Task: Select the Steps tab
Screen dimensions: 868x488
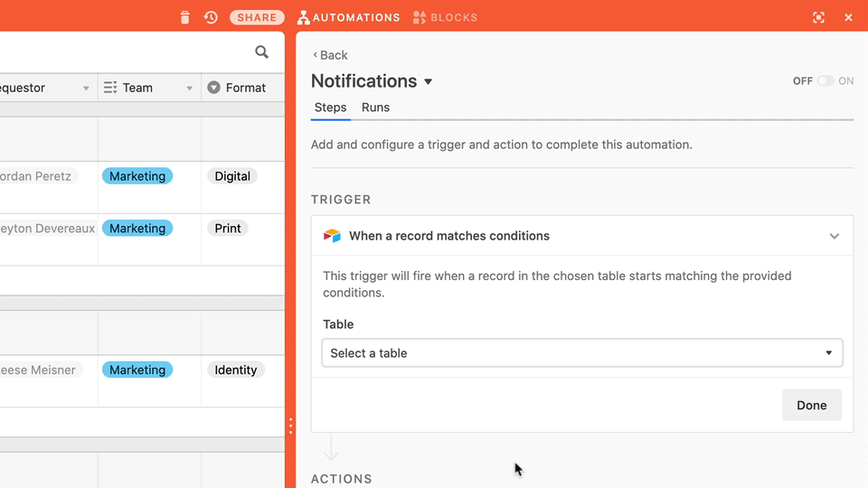Action: tap(330, 108)
